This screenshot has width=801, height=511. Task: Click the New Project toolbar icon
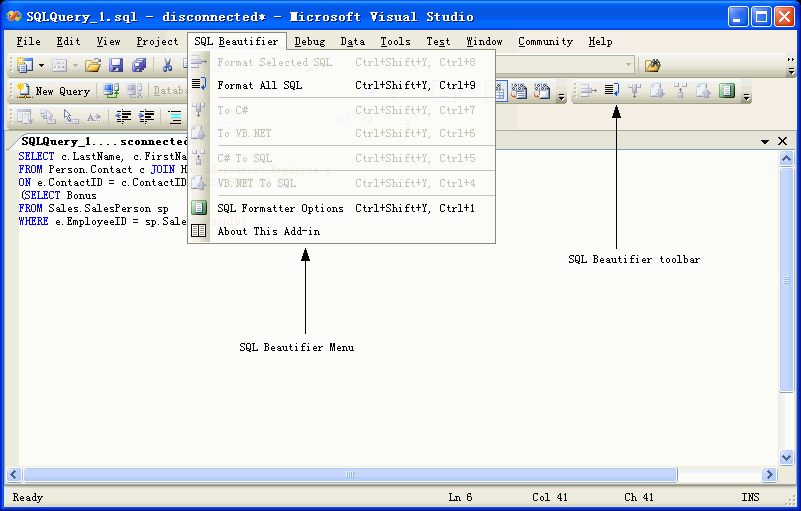(25, 65)
